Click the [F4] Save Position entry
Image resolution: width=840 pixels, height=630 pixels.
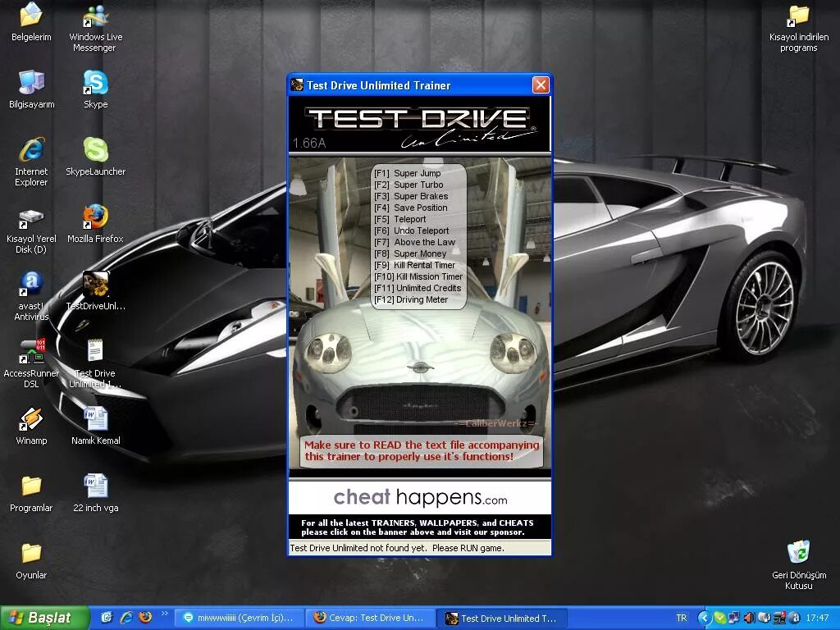[x=411, y=208]
